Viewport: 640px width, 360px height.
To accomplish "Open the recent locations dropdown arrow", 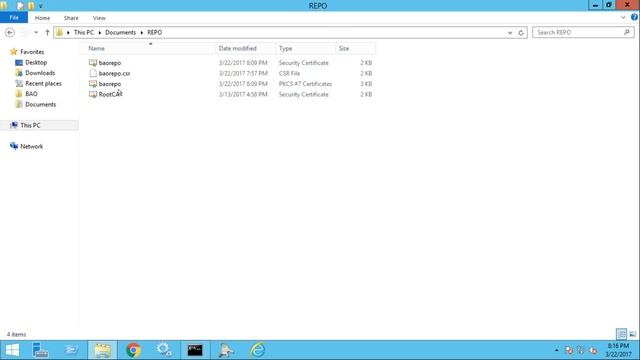I will 36,32.
